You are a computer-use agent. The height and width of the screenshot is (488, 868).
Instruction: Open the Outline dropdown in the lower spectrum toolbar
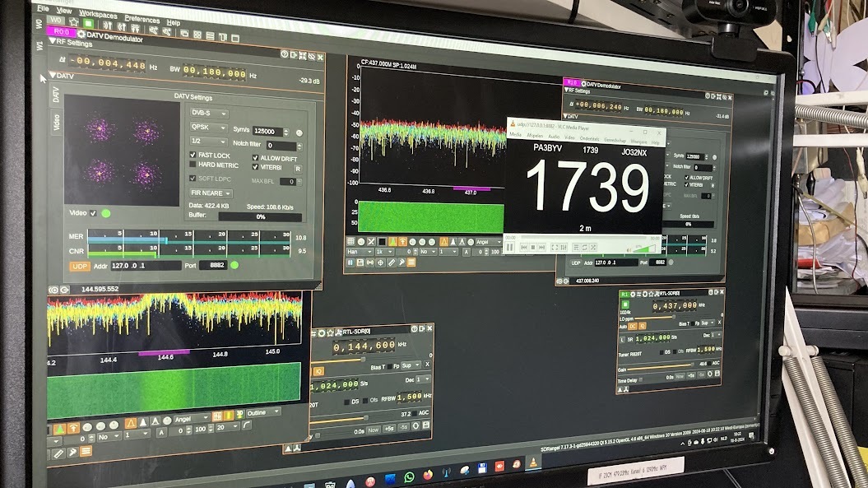(x=262, y=412)
